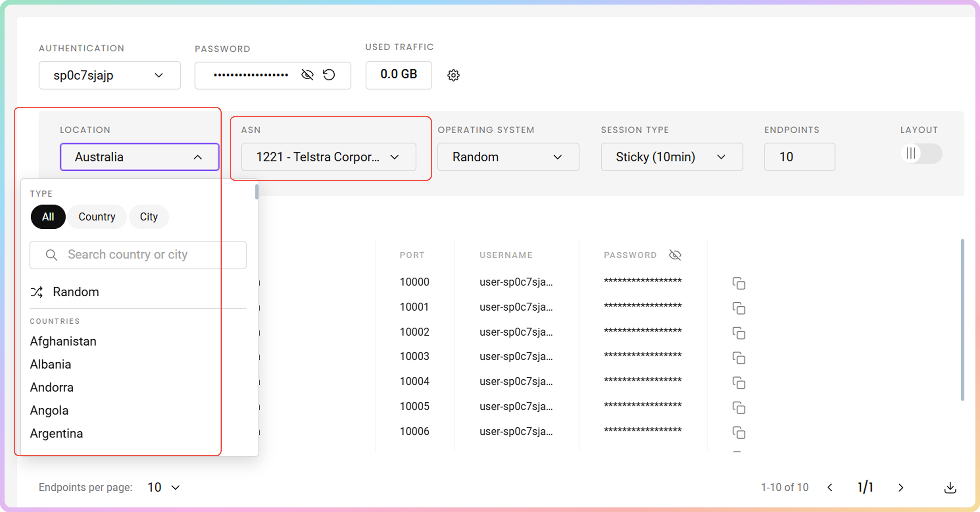980x512 pixels.
Task: Toggle top password visibility eye icon
Action: pos(307,75)
